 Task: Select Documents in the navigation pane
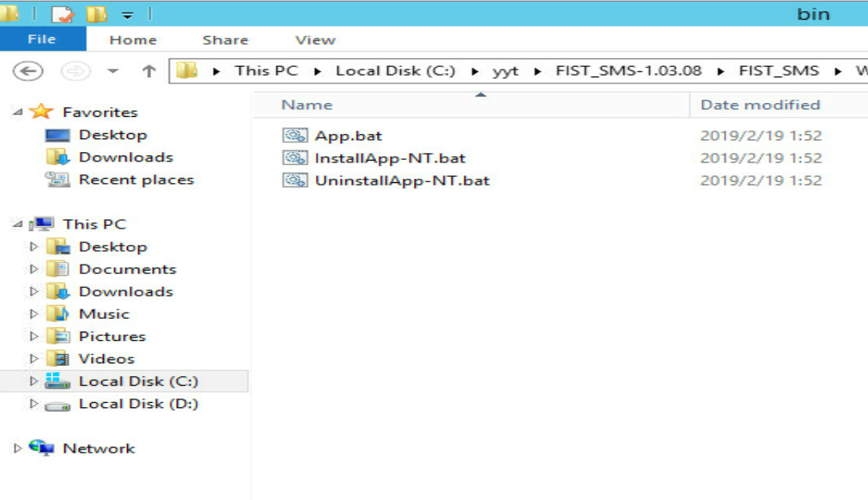tap(127, 269)
